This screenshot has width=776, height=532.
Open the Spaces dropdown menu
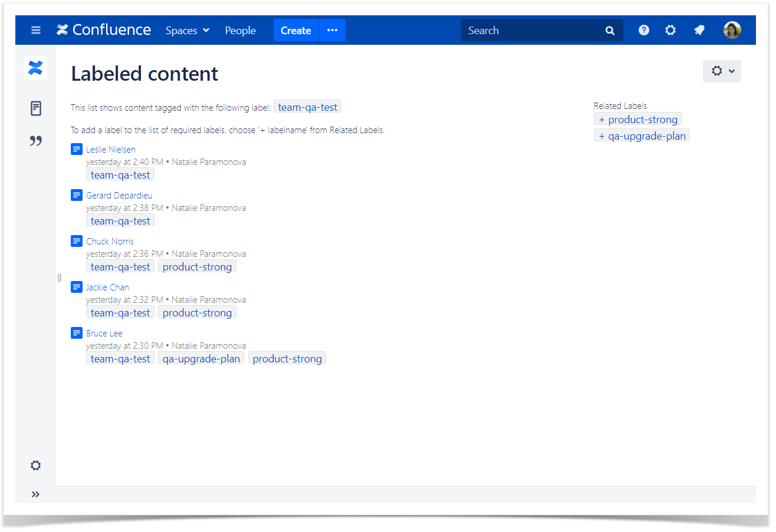click(x=187, y=30)
